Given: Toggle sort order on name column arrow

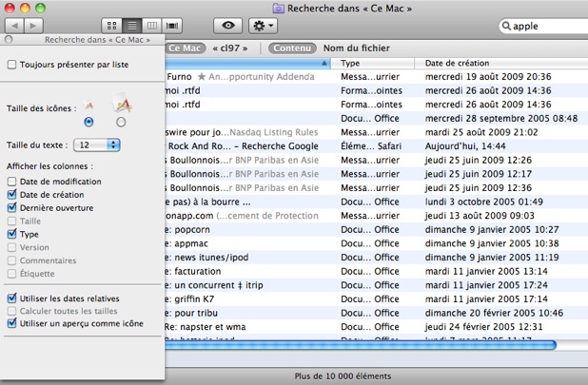Looking at the screenshot, I should (x=324, y=64).
